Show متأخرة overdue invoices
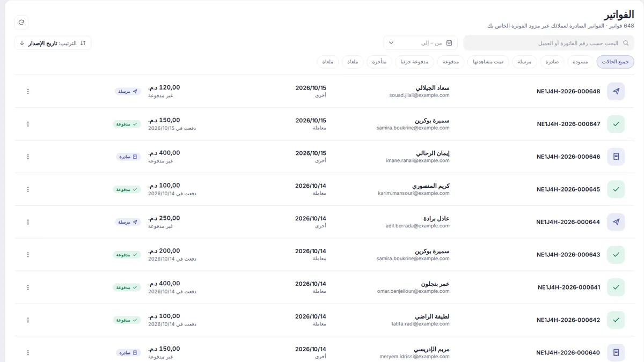 [x=379, y=62]
